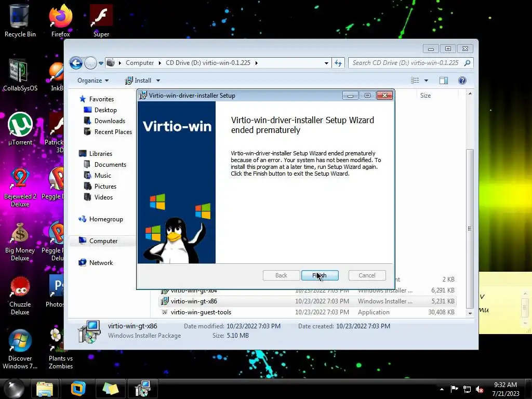Open the Organize menu

(x=92, y=81)
